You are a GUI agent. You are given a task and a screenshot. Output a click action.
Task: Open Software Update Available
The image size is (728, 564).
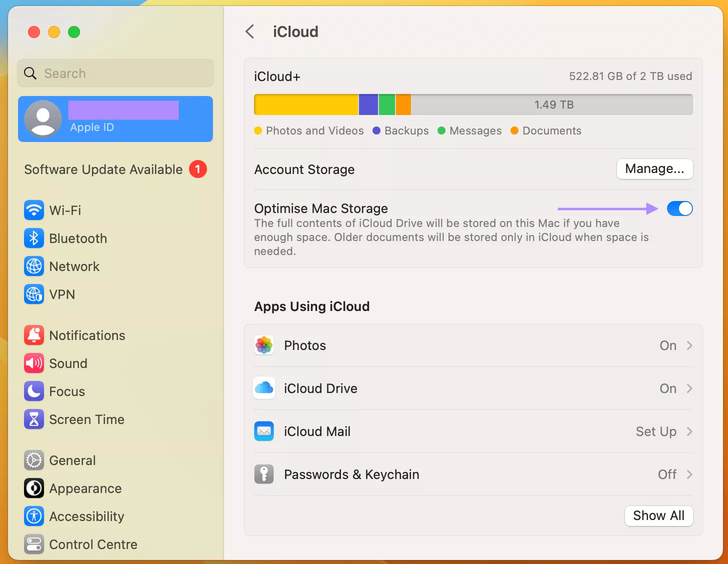point(103,169)
